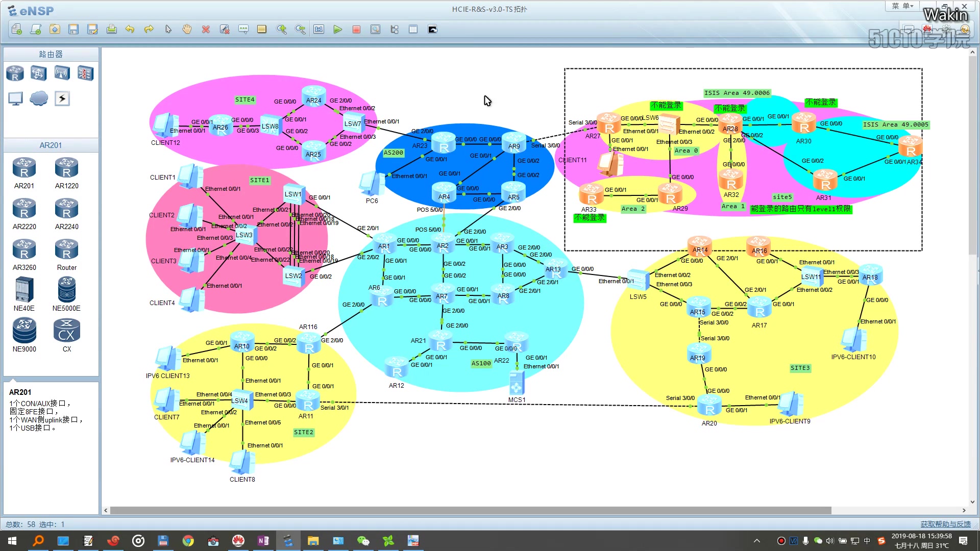Select the switch device category
This screenshot has width=980, height=551.
(38, 73)
